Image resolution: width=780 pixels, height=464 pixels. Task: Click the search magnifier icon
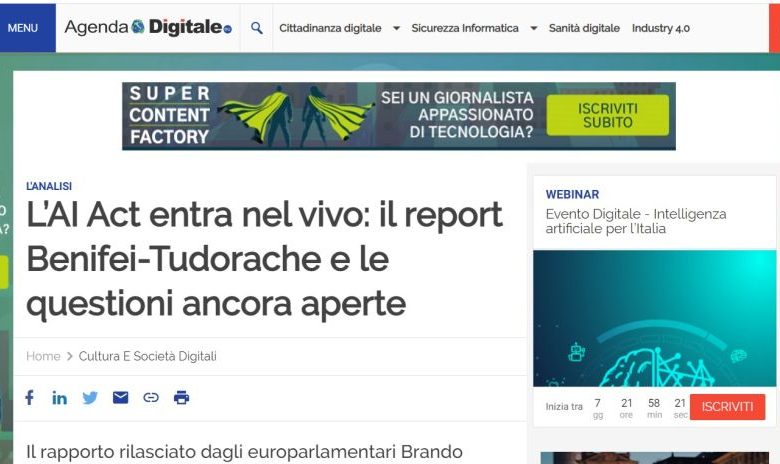click(x=257, y=28)
